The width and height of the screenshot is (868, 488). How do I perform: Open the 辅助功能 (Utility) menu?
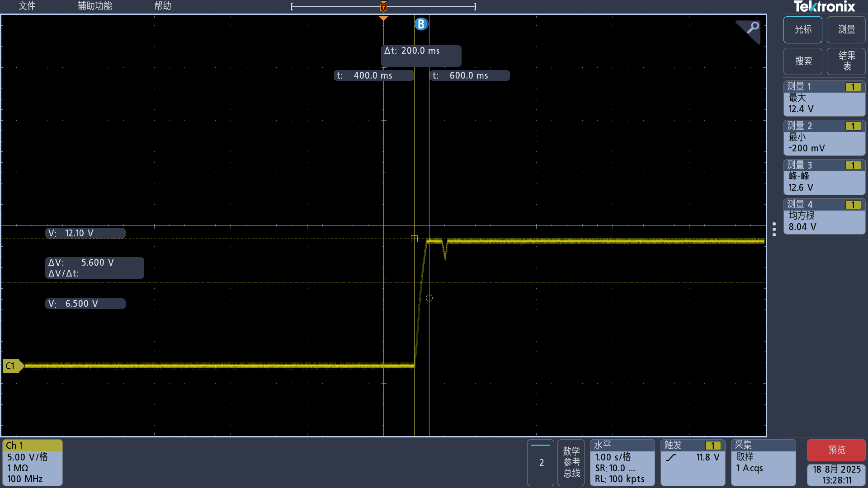coord(94,6)
